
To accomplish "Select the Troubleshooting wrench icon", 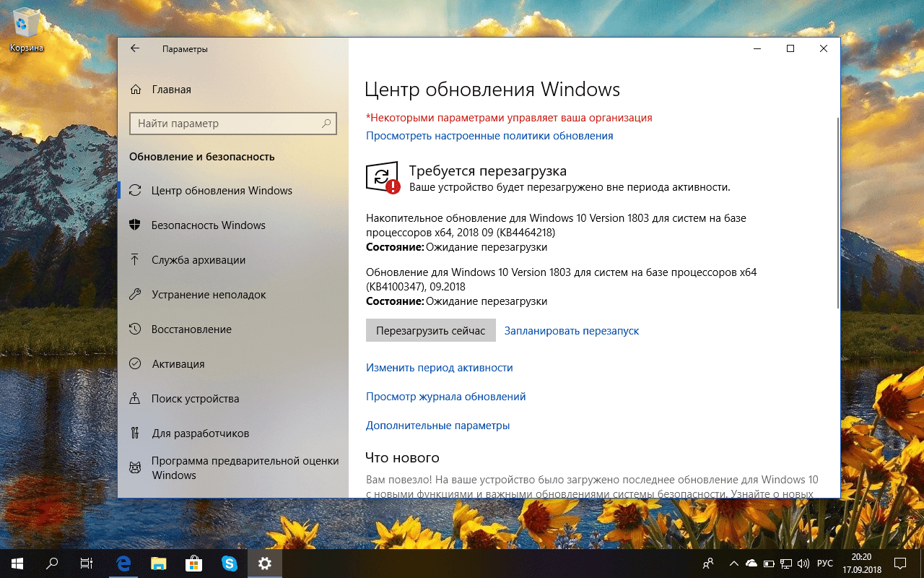I will [x=136, y=294].
